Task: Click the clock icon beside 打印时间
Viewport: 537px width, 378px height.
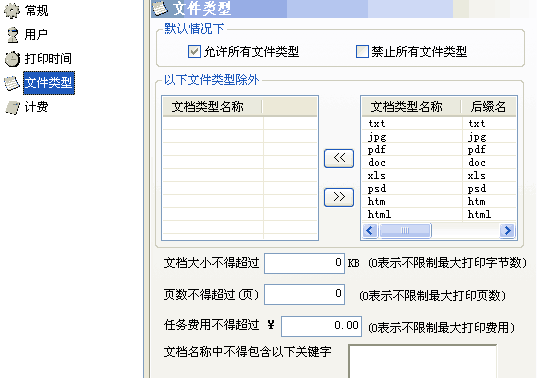Action: click(13, 59)
